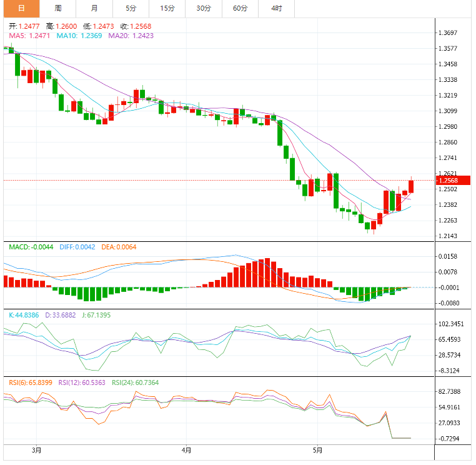
Task: Click the D: 33.6882 value
Action: click(61, 315)
